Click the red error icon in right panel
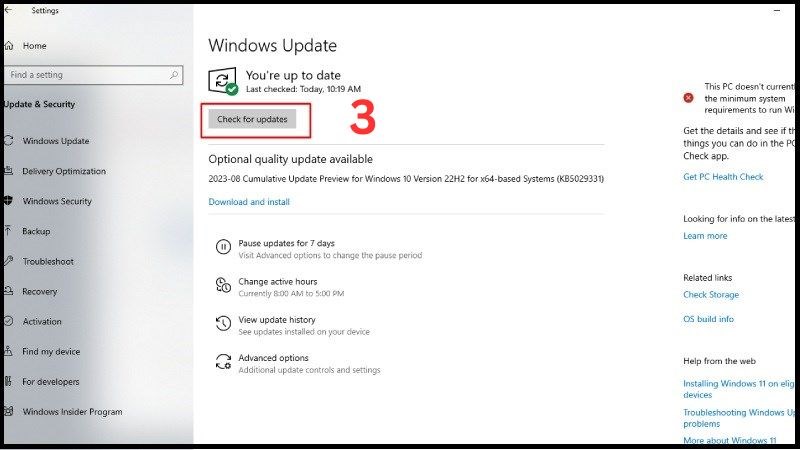 point(688,97)
